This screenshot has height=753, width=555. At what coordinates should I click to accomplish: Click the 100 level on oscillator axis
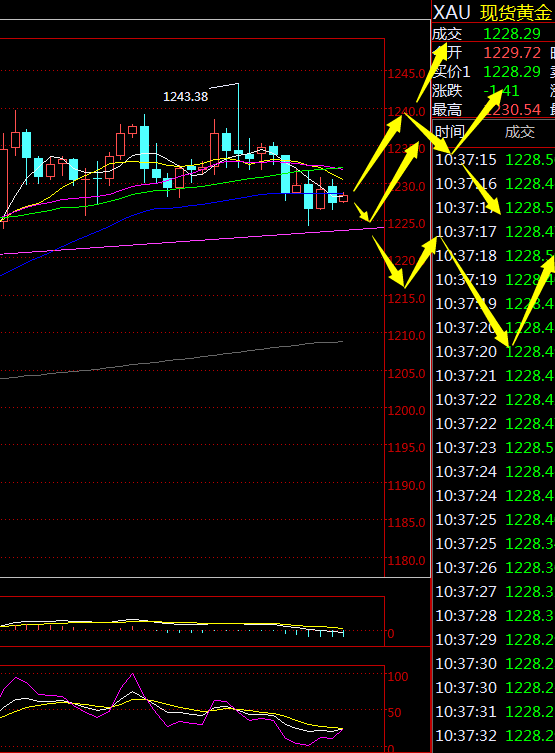398,677
